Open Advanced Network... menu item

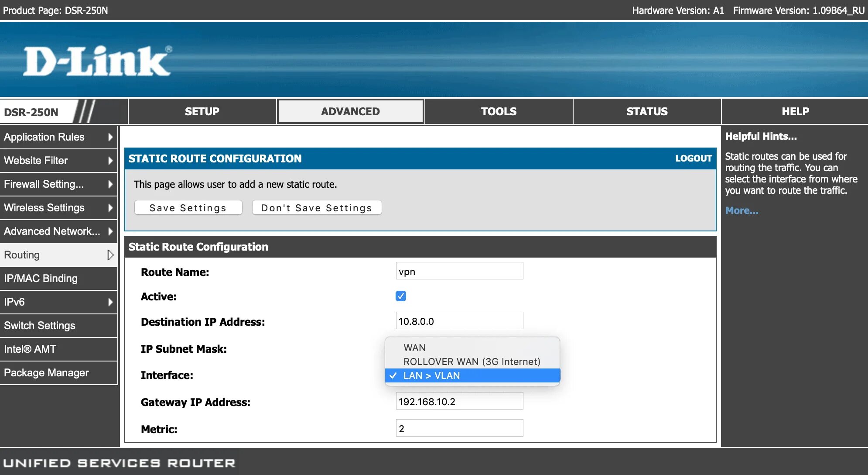(x=59, y=231)
